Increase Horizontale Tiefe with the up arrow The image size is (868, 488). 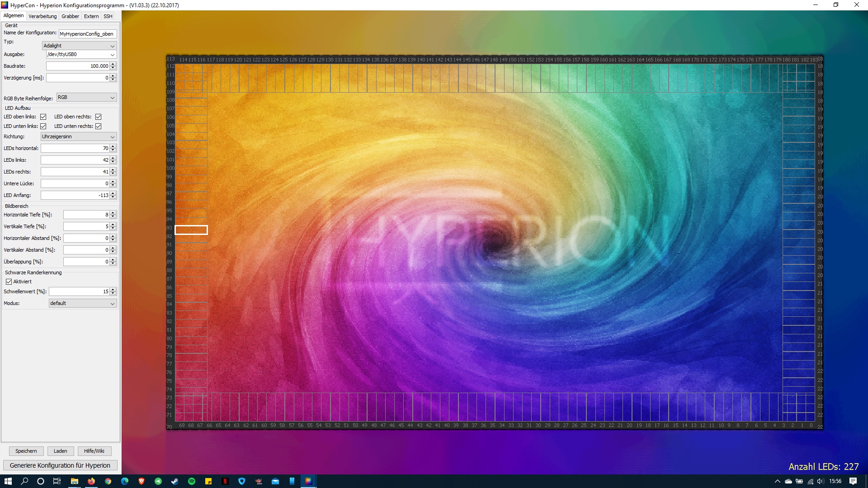(113, 213)
